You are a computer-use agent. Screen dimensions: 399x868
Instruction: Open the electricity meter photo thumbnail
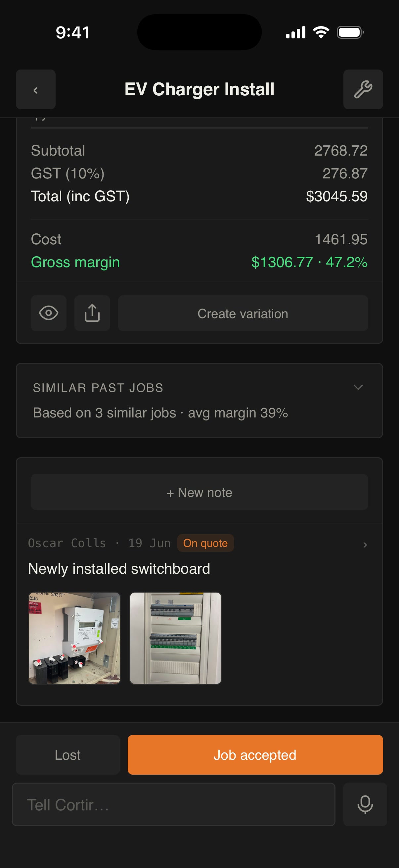point(74,638)
